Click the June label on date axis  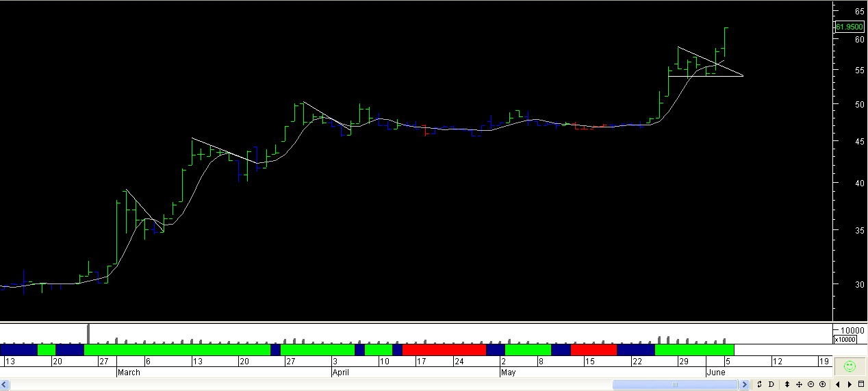(x=716, y=373)
